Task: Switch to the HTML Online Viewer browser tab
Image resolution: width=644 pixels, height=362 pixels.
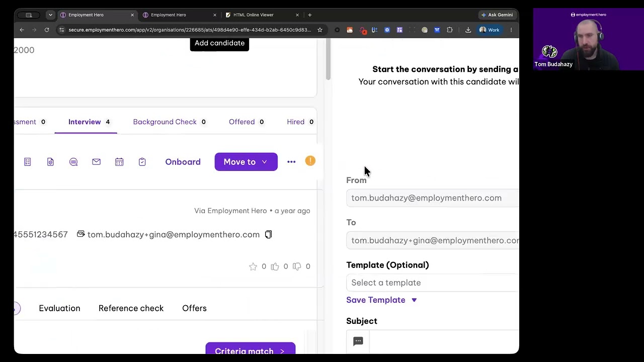Action: tap(262, 15)
